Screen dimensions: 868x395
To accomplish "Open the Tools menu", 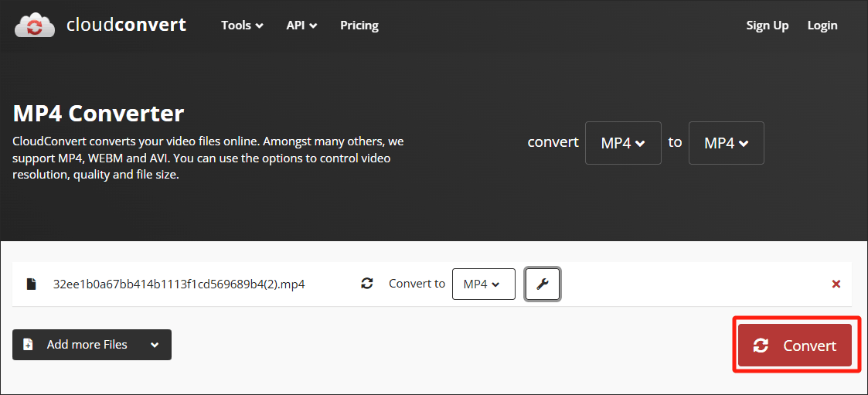I will [242, 26].
